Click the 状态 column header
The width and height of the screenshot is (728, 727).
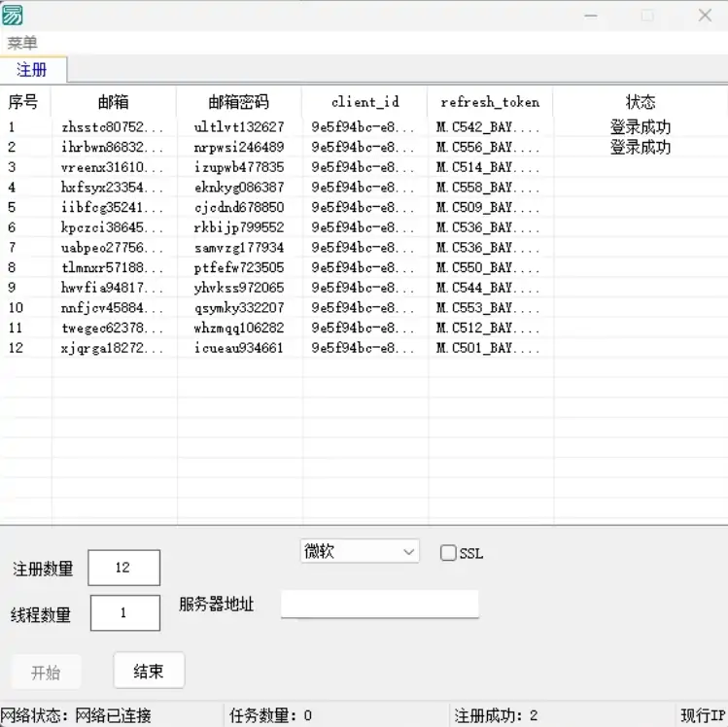[x=641, y=102]
